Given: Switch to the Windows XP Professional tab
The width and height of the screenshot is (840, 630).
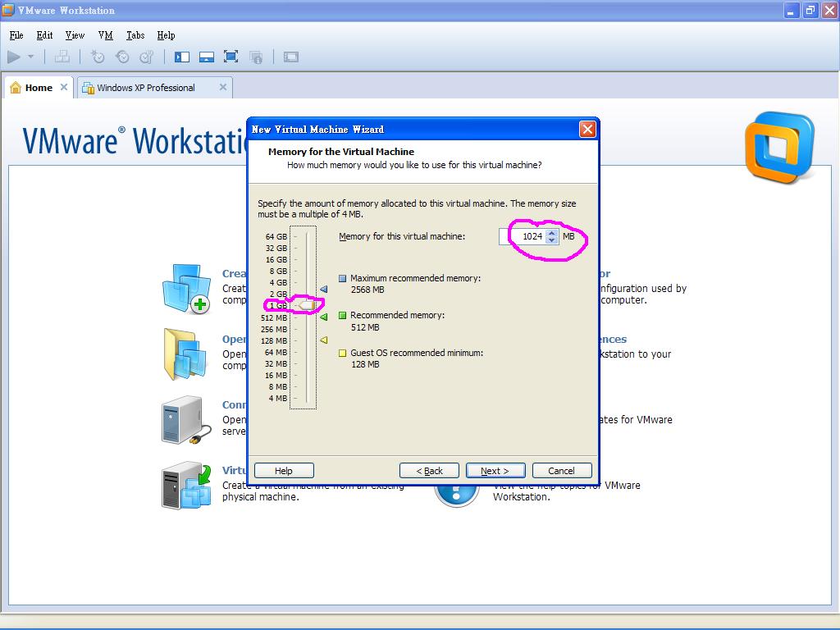Looking at the screenshot, I should point(155,87).
